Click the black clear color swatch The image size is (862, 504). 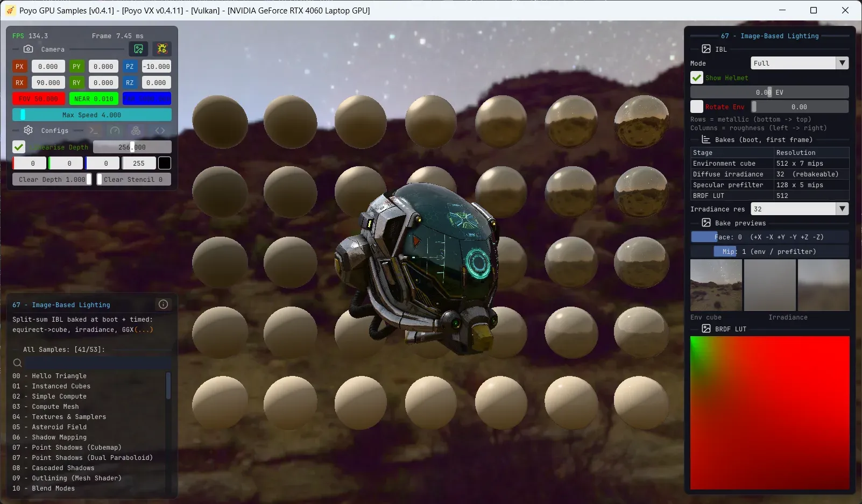tap(165, 163)
